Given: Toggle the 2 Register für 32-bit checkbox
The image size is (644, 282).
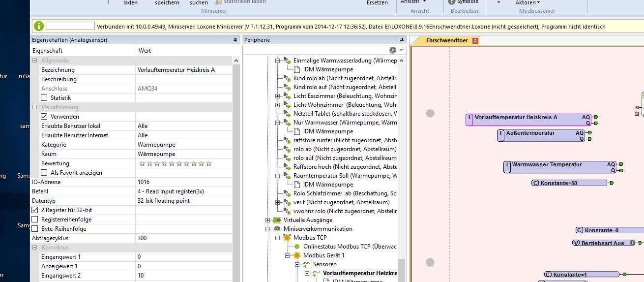Looking at the screenshot, I should (x=35, y=210).
